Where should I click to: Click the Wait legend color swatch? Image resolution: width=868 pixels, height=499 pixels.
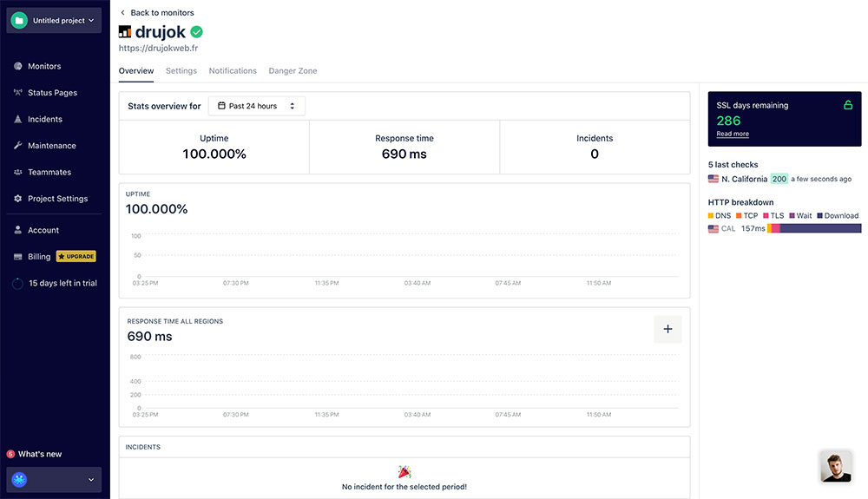point(792,216)
